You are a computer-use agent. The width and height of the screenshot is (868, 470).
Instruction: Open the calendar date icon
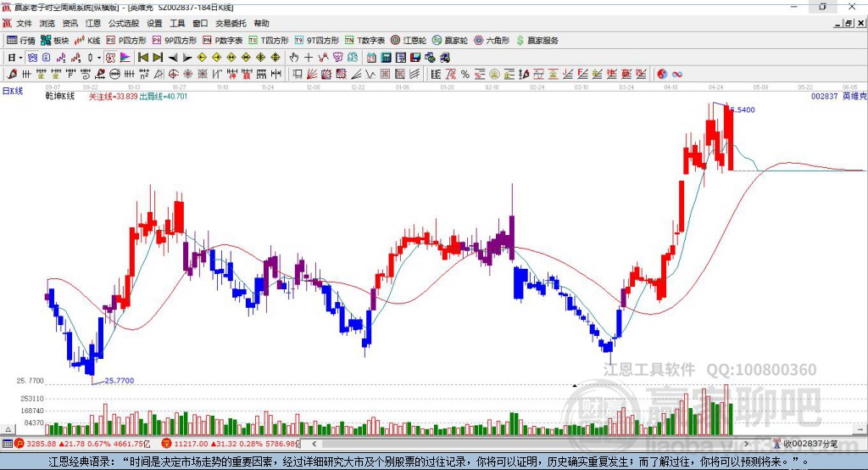click(x=371, y=58)
